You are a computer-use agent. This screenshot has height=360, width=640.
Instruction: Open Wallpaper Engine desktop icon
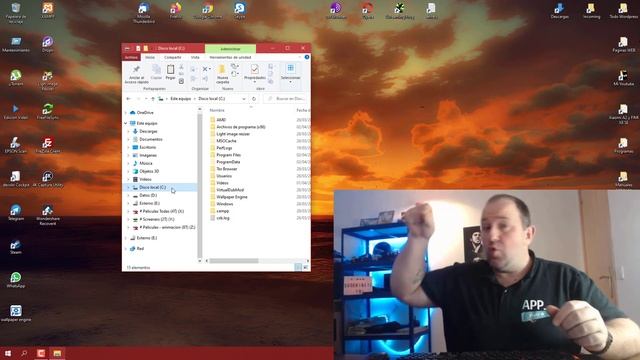pos(16,313)
